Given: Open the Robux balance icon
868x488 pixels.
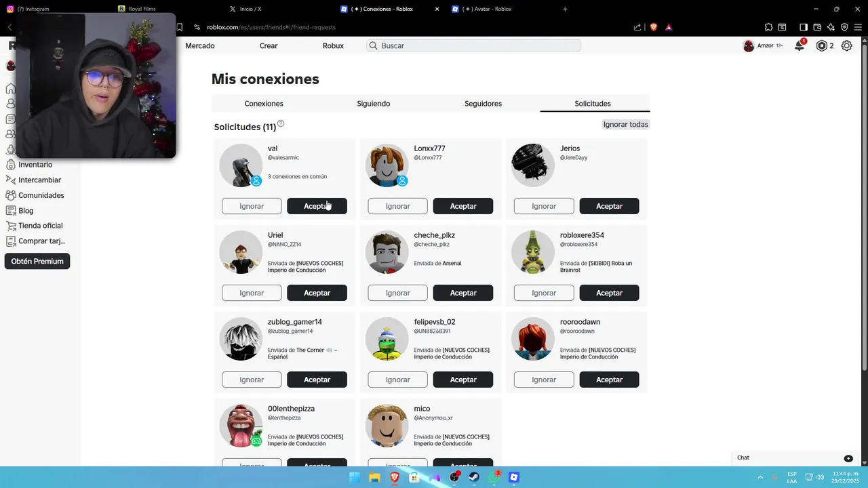Looking at the screenshot, I should click(x=822, y=46).
